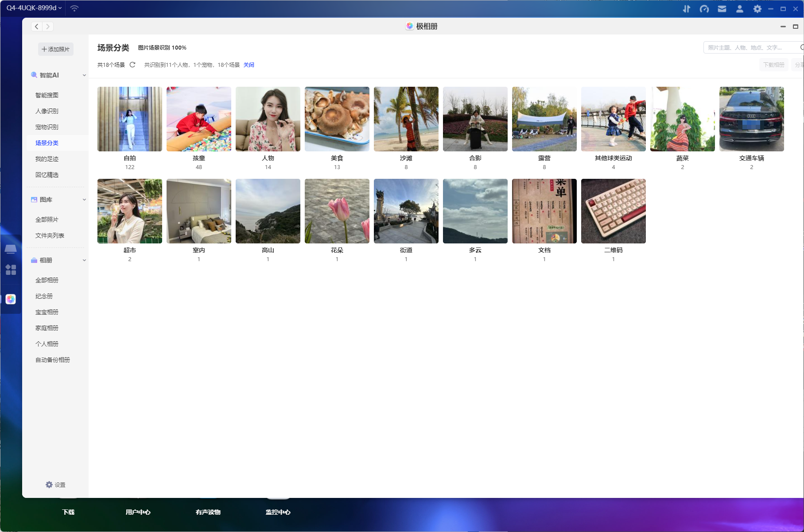Click the drive icon in left dock
Screen dimensions: 804x532
[11, 249]
